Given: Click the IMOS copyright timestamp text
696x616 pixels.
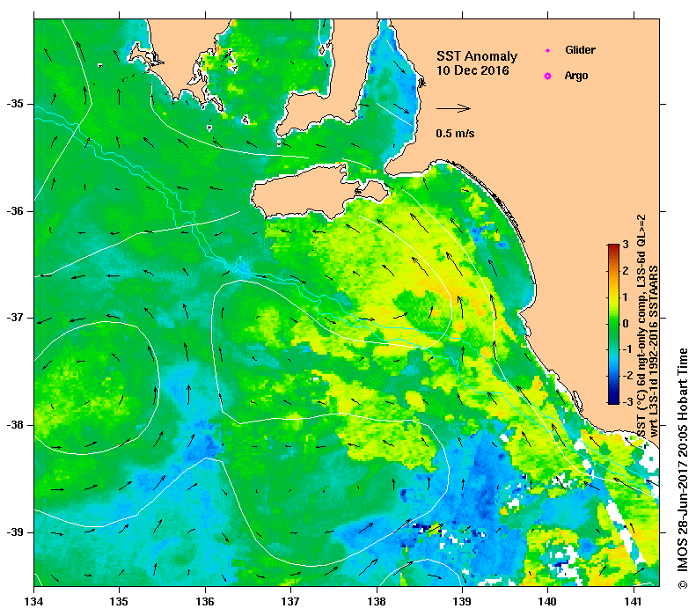Looking at the screenshot, I should [682, 468].
